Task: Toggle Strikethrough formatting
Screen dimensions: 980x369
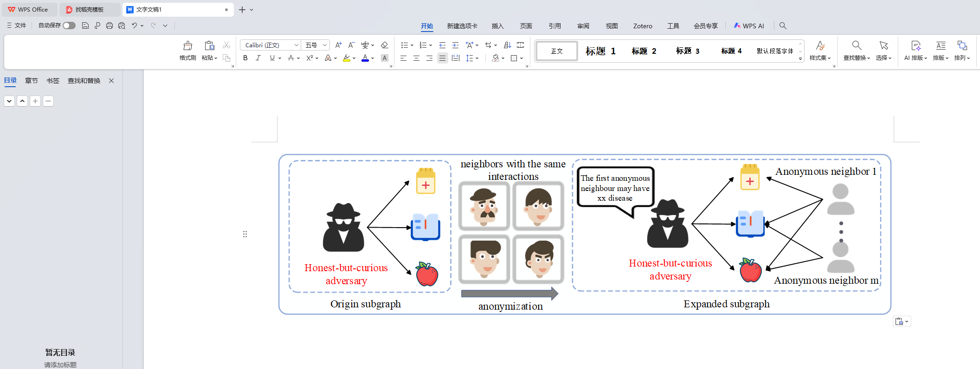Action: point(291,58)
